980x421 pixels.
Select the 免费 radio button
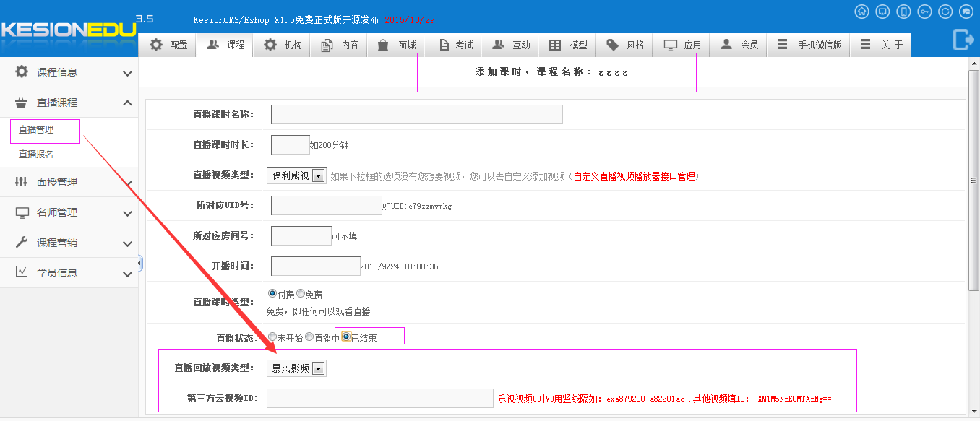point(301,294)
